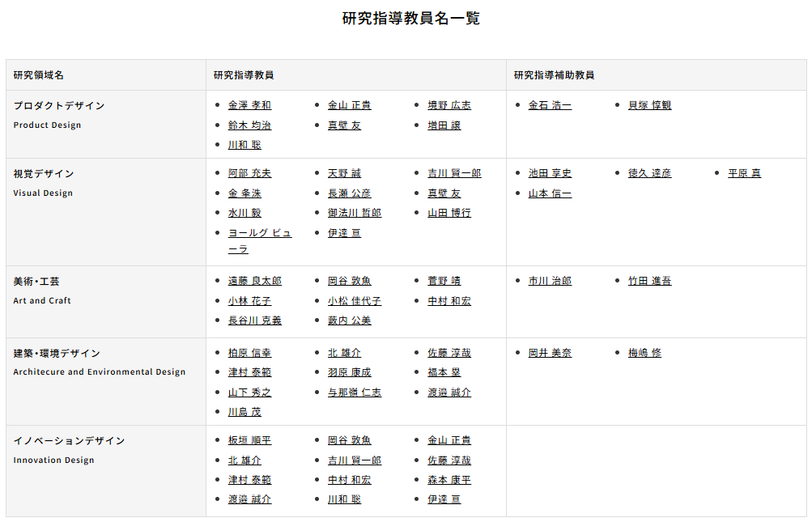Click the 梅嶋 修 link
Screen dimensions: 812x522
[644, 353]
